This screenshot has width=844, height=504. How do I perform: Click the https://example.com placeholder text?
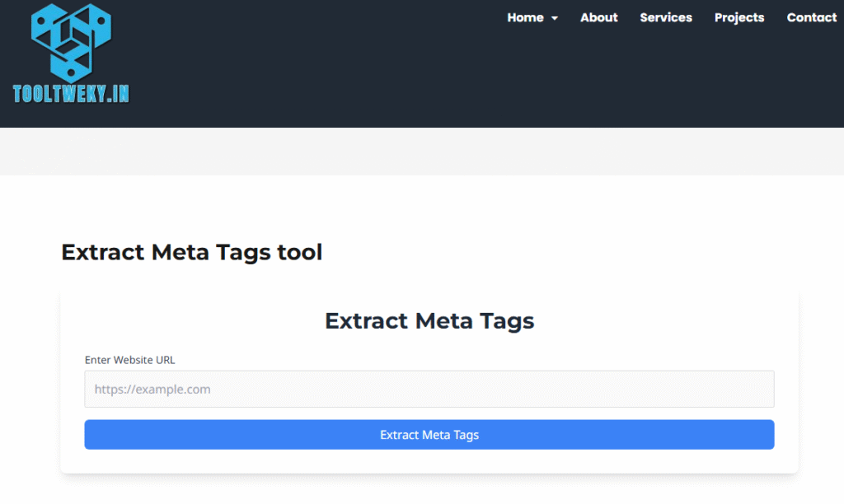coord(152,389)
